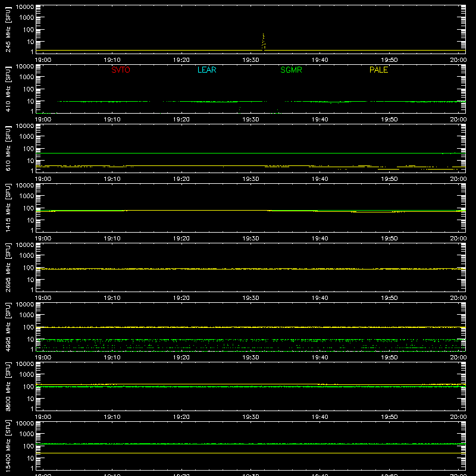This screenshot has height=476, width=476.
Task: Click the 20:00 label under 245 MHz panel
Action: 458,60
